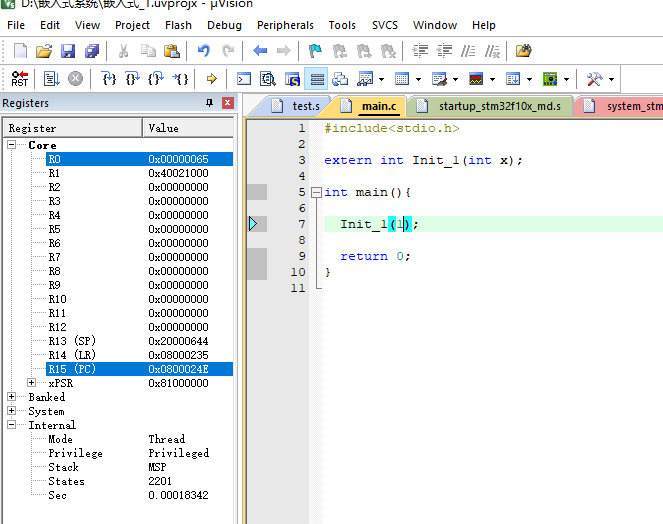Open the Debug menu
Viewport: 663px width, 524px height.
(224, 25)
